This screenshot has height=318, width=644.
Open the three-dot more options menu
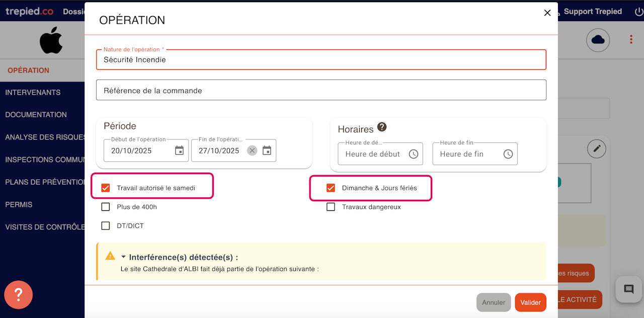coord(631,40)
